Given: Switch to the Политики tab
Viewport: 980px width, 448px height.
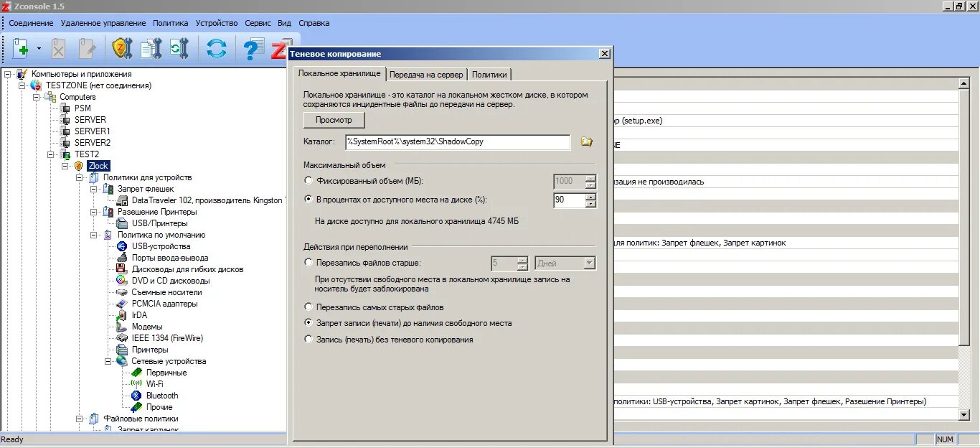Looking at the screenshot, I should pyautogui.click(x=489, y=75).
